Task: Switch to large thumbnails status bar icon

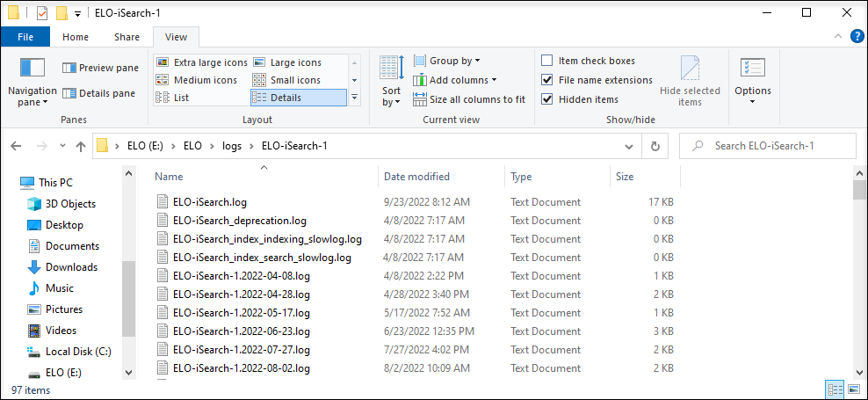Action: pos(852,389)
